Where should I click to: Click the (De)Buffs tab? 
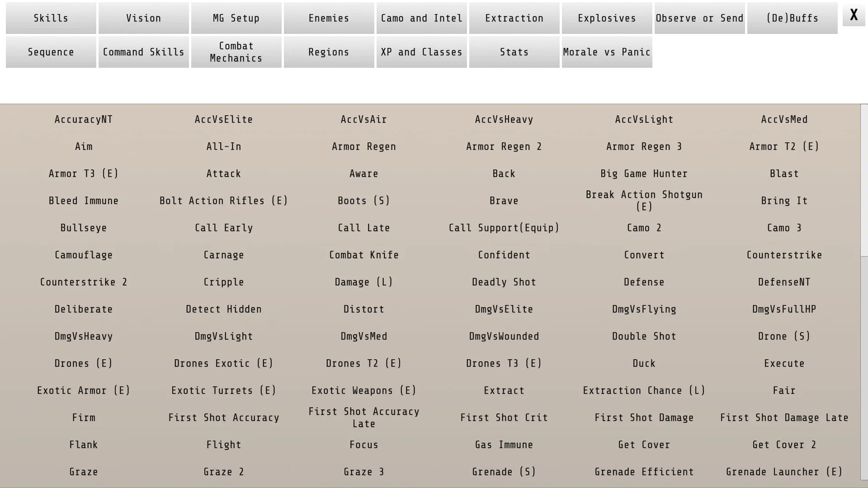coord(793,18)
